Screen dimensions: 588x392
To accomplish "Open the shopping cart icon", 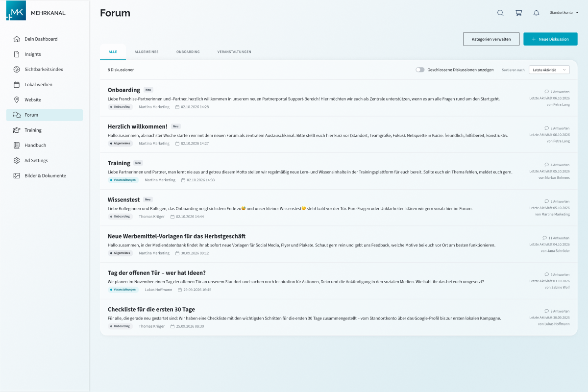I will coord(518,13).
